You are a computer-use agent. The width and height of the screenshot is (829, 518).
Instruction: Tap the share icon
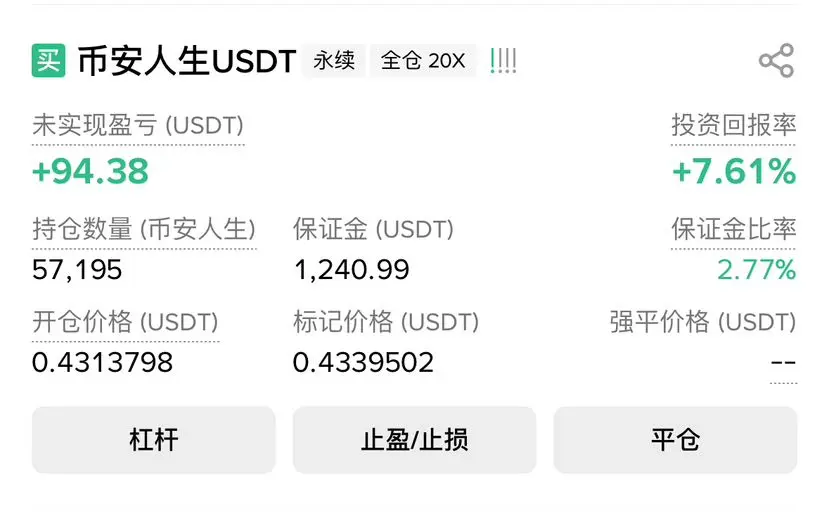pyautogui.click(x=776, y=60)
